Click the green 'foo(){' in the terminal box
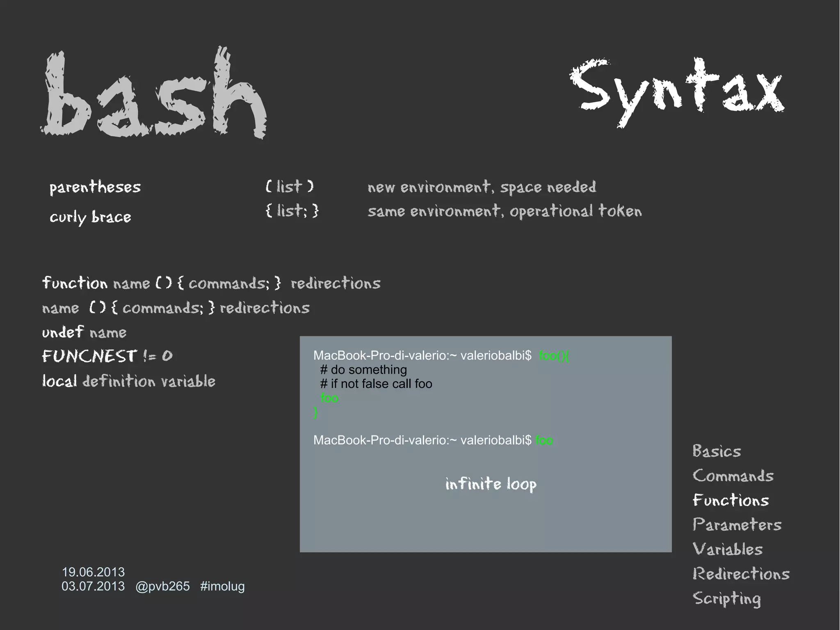Image resolution: width=840 pixels, height=630 pixels. (x=554, y=355)
